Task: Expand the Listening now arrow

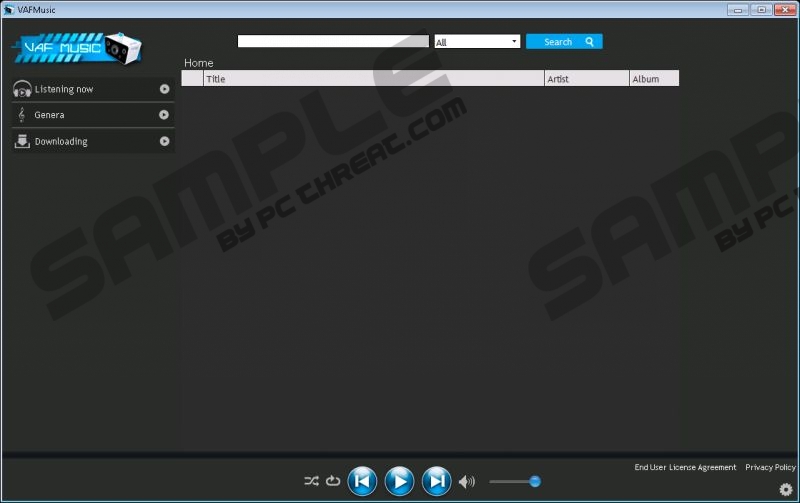Action: pyautogui.click(x=164, y=89)
